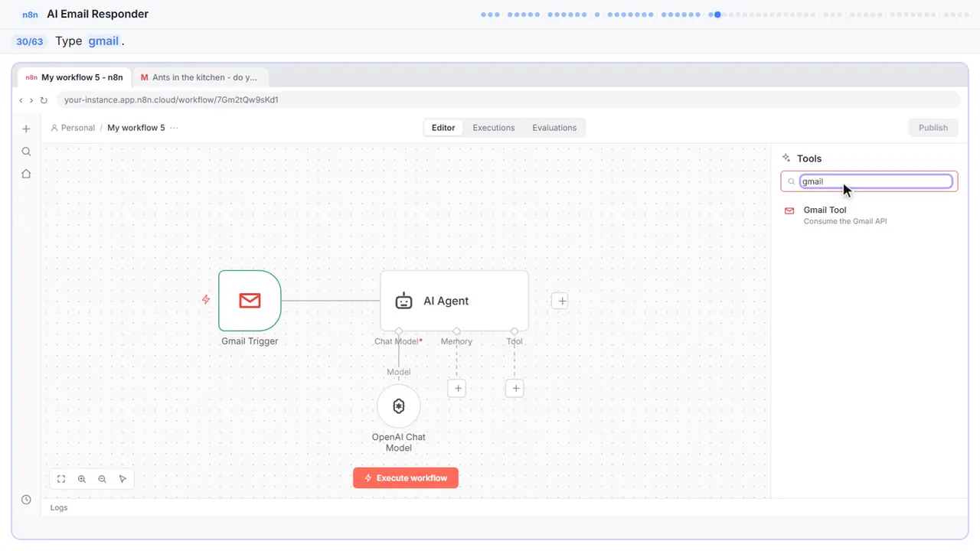The width and height of the screenshot is (980, 551).
Task: Select the Gmail Trigger node
Action: (250, 301)
